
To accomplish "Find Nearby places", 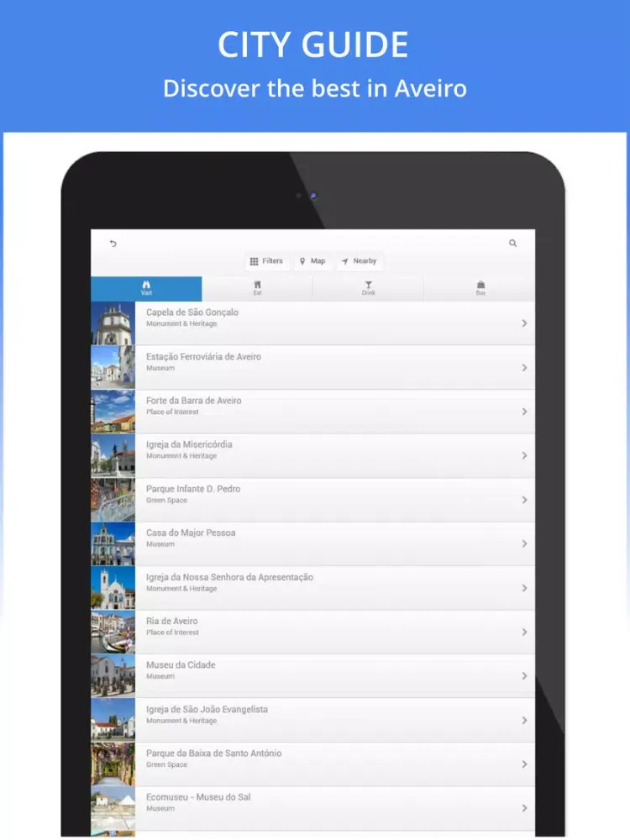I will click(x=360, y=261).
